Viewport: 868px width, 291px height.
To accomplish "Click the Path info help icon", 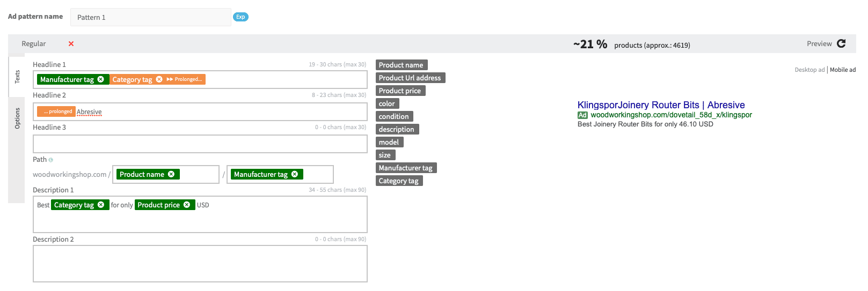I will tap(51, 160).
